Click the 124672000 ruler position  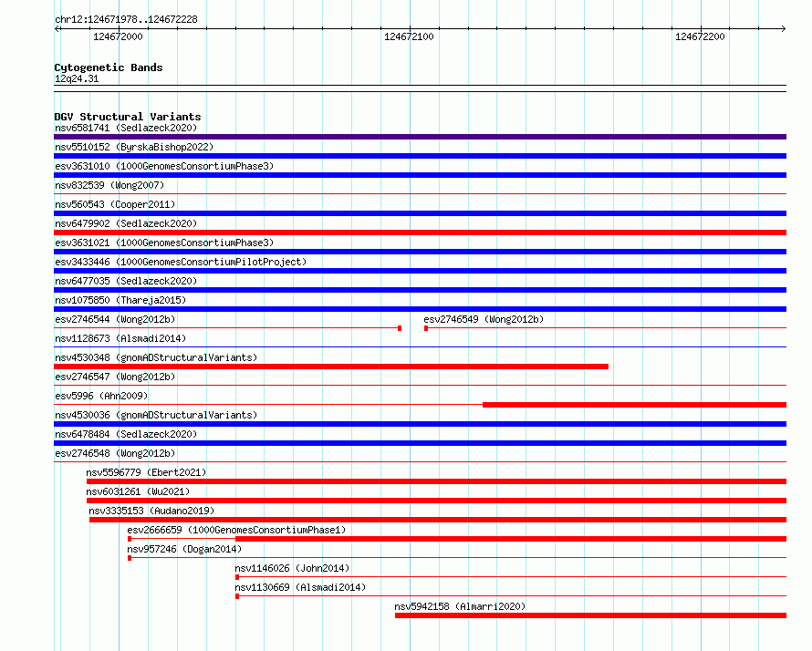click(x=118, y=36)
